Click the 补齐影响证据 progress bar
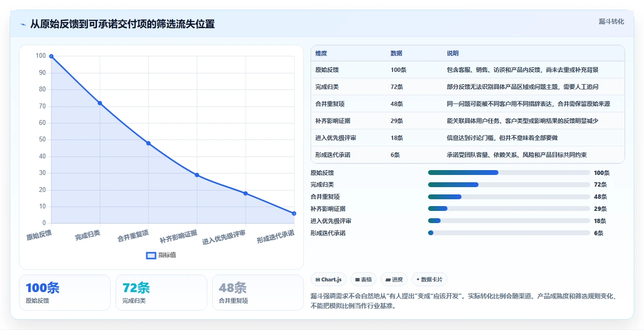 coord(509,208)
